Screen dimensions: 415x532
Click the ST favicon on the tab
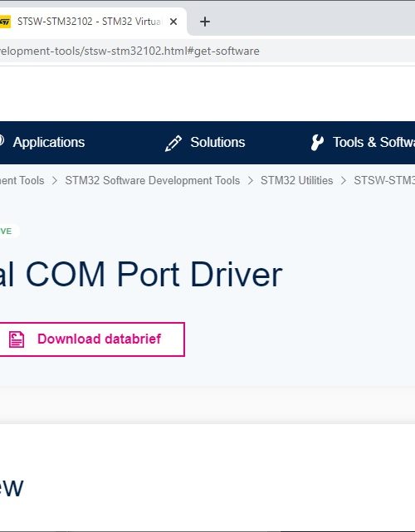click(x=5, y=22)
